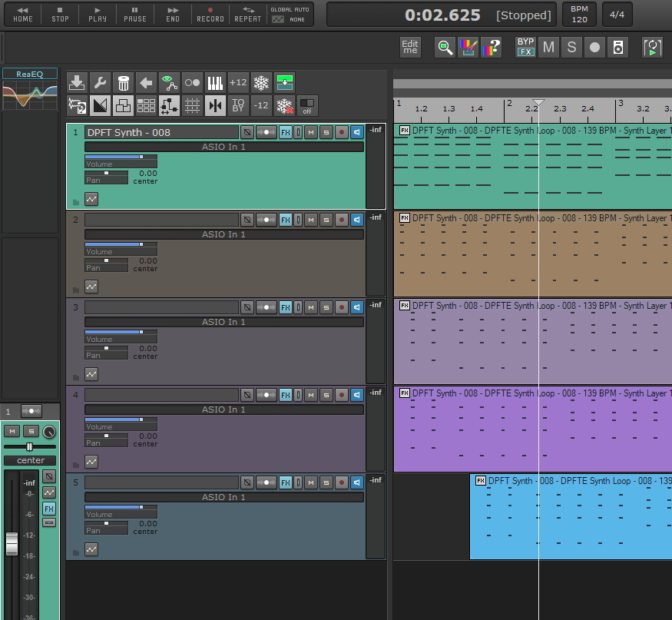Open the 4/4 time signature box
This screenshot has height=620, width=672.
point(617,15)
